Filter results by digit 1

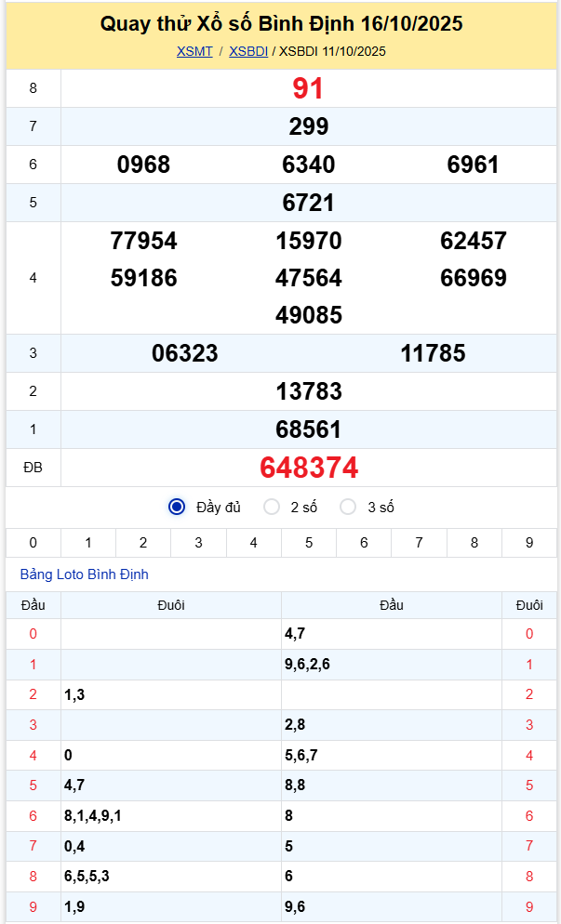tap(88, 543)
